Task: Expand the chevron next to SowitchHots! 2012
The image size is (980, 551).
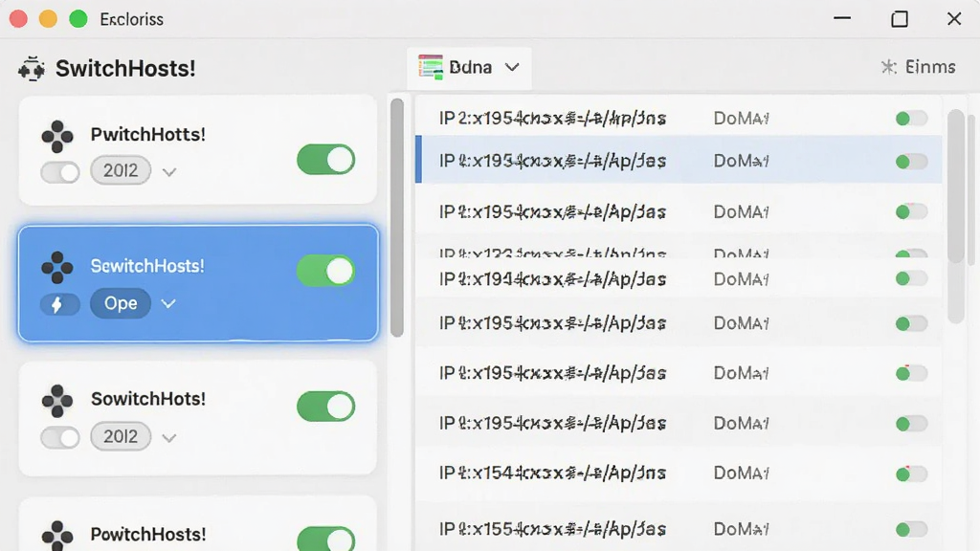Action: (168, 438)
